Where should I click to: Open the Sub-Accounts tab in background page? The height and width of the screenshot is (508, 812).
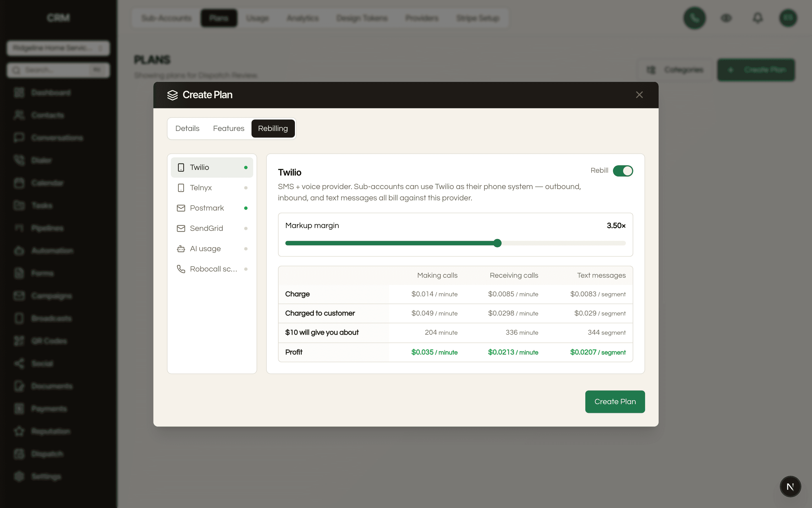pos(166,18)
